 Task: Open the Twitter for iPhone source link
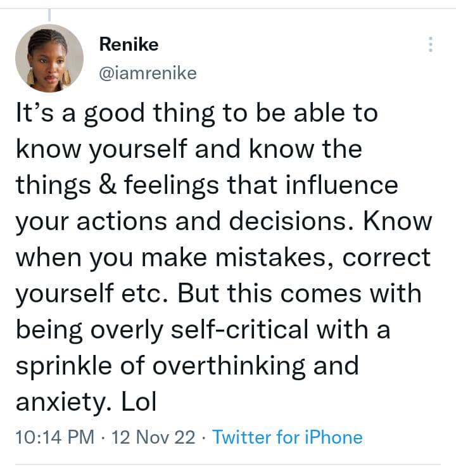pyautogui.click(x=288, y=437)
